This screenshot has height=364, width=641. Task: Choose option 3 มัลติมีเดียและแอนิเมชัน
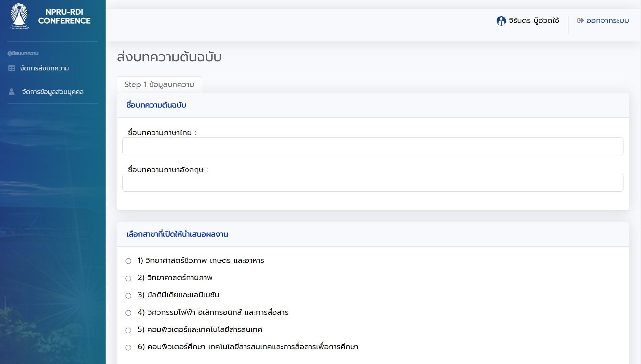[128, 296]
